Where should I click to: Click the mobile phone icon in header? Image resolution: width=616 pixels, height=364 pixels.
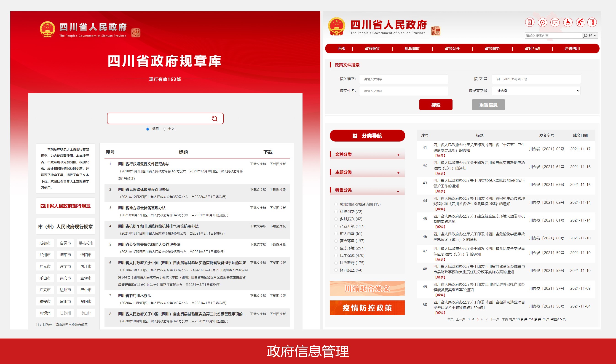[530, 23]
